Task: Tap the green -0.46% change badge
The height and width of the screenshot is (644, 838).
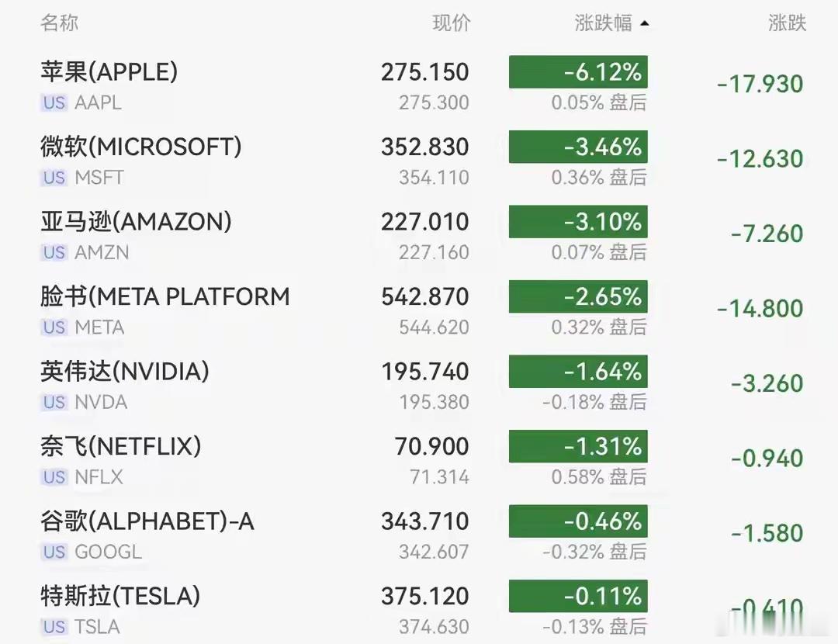Action: coord(578,521)
